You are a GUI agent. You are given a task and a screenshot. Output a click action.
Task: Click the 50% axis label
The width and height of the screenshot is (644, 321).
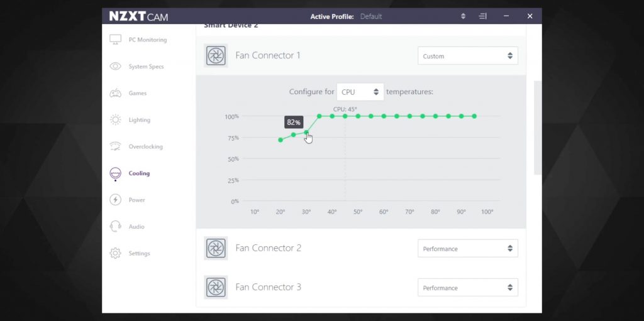tap(233, 159)
